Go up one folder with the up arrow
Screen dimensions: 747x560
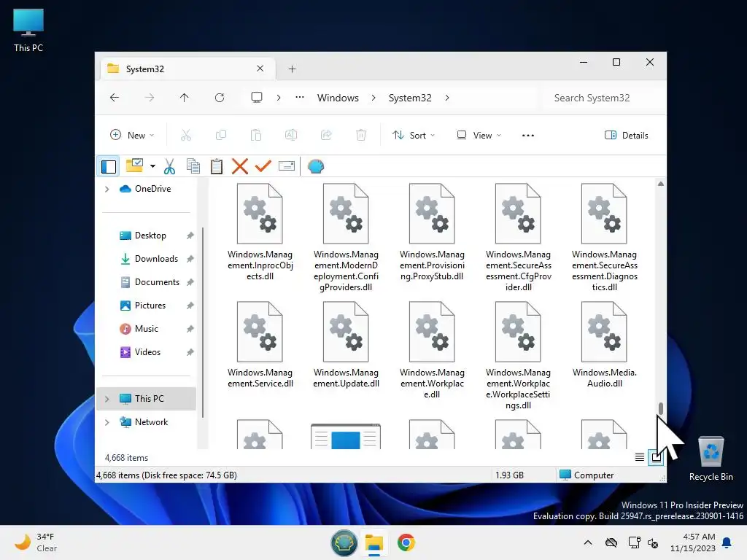185,98
